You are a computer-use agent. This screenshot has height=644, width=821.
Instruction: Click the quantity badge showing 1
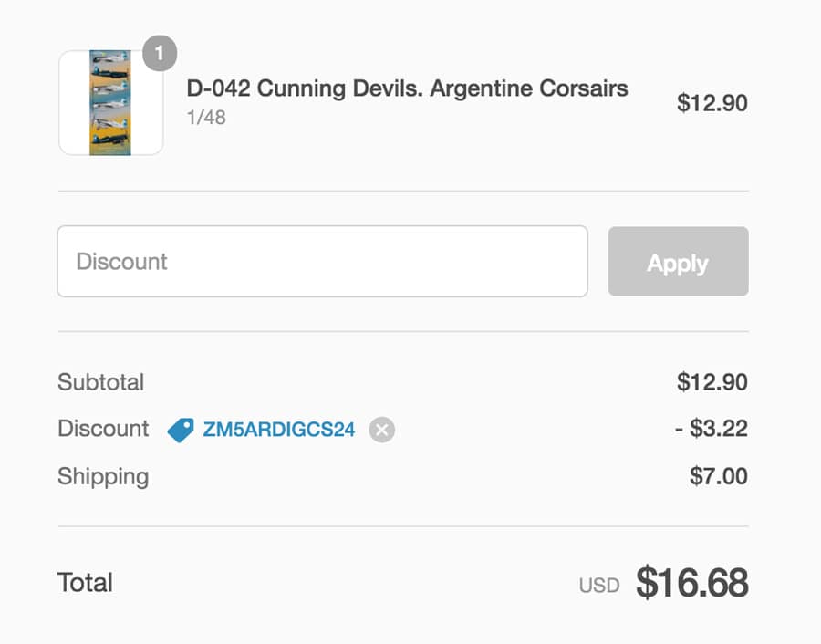(160, 53)
